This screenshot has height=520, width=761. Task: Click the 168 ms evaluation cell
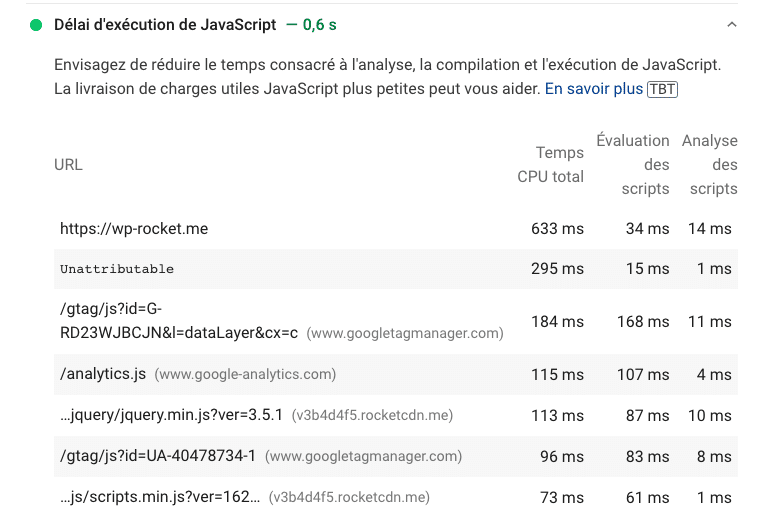click(643, 321)
